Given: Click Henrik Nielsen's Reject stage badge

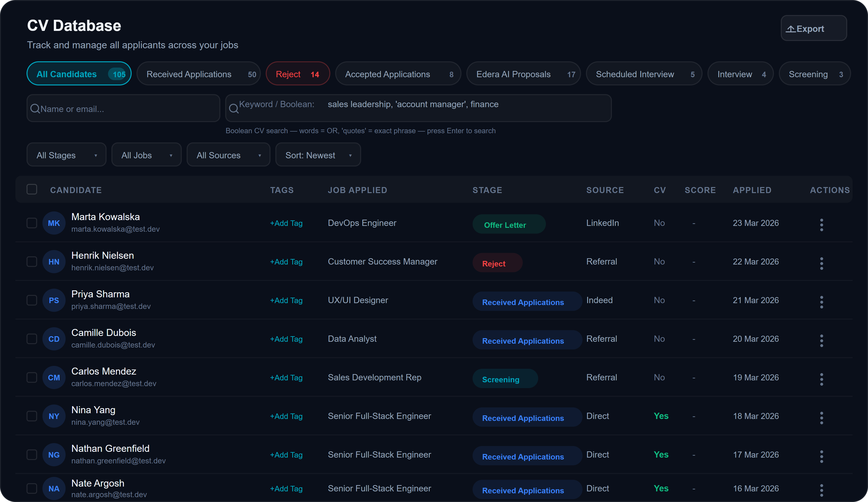Looking at the screenshot, I should click(x=497, y=263).
